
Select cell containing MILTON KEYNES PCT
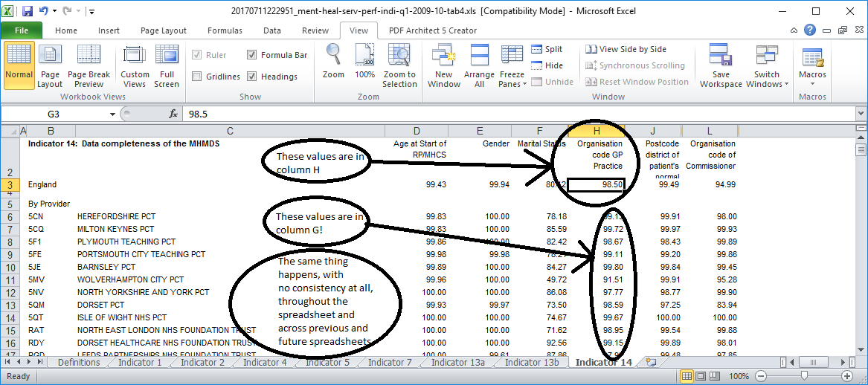tap(231, 229)
